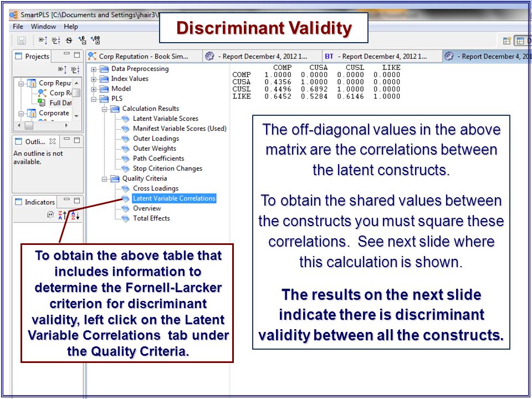Minimize the Indicators panel

click(x=67, y=199)
